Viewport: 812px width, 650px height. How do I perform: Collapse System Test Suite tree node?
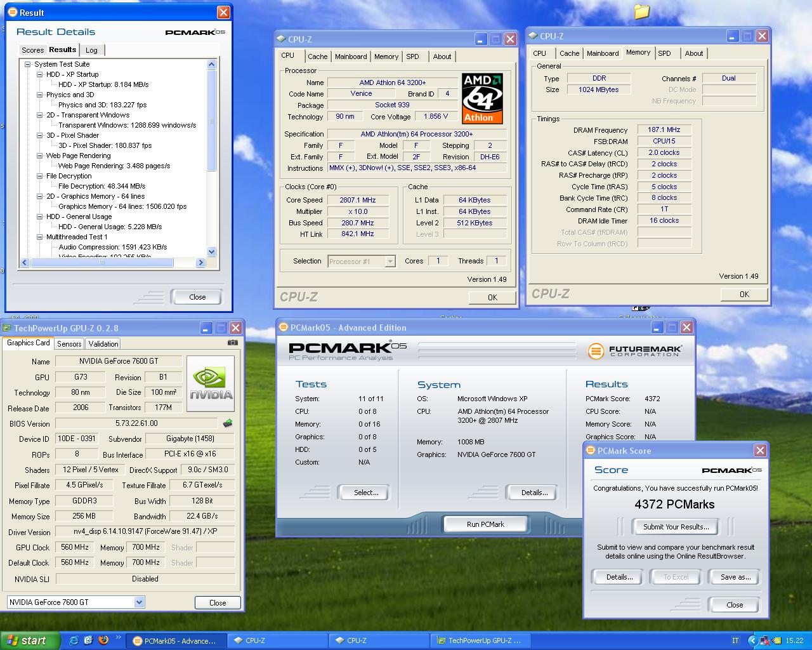28,64
